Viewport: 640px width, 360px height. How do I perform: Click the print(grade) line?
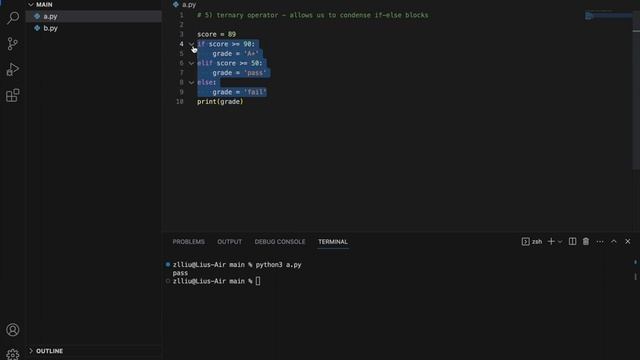pos(220,102)
